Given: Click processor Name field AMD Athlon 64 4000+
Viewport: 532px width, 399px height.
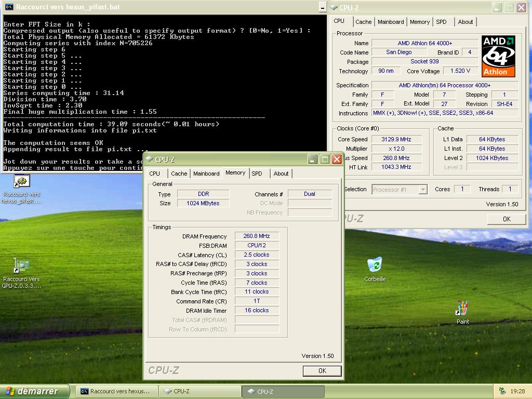Looking at the screenshot, I should click(x=425, y=43).
